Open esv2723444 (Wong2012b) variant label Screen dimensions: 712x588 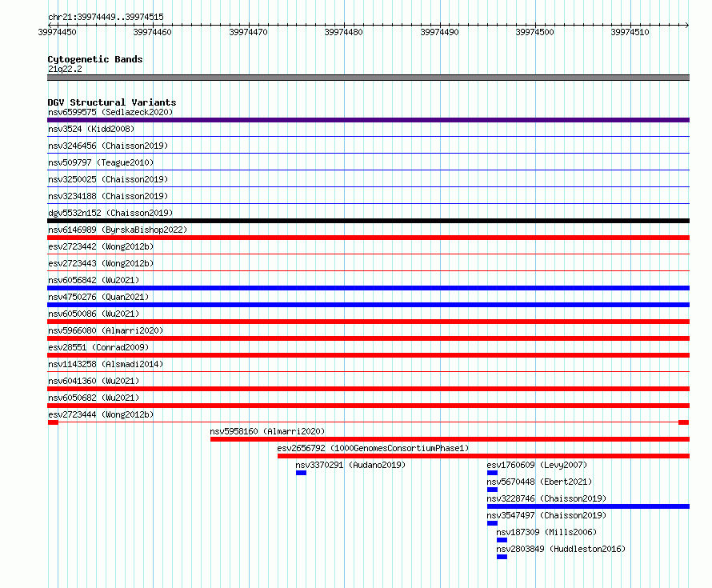(101, 414)
